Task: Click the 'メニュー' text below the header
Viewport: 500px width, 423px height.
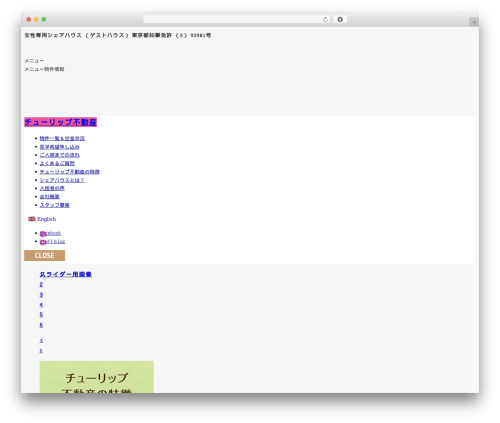Action: (34, 61)
